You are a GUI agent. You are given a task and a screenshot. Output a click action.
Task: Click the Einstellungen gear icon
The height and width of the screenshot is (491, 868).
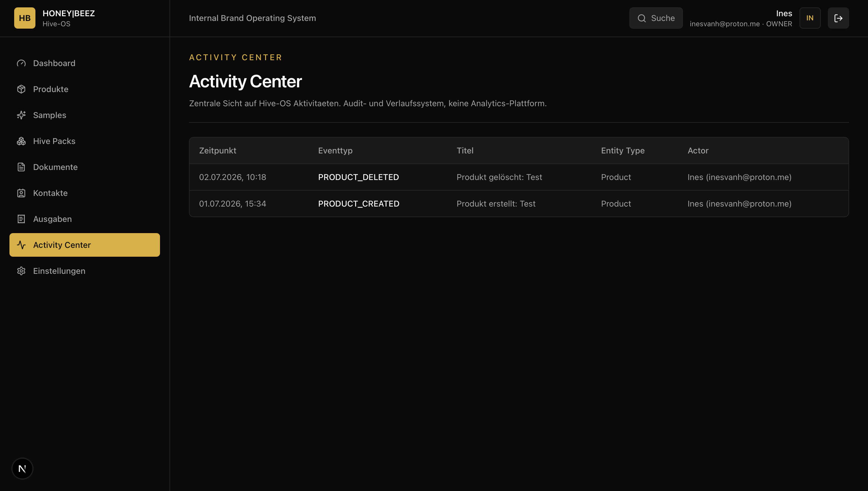21,271
